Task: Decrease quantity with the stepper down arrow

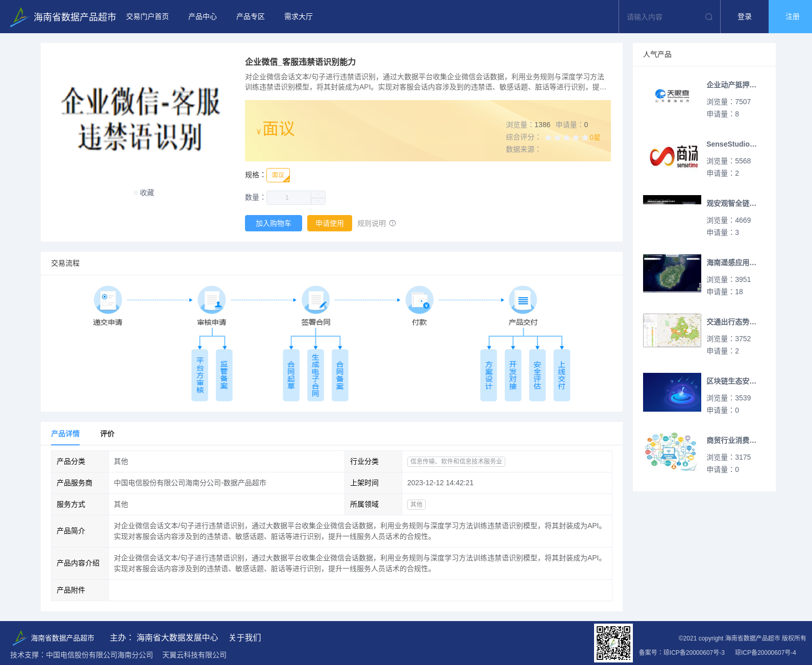Action: [x=318, y=201]
